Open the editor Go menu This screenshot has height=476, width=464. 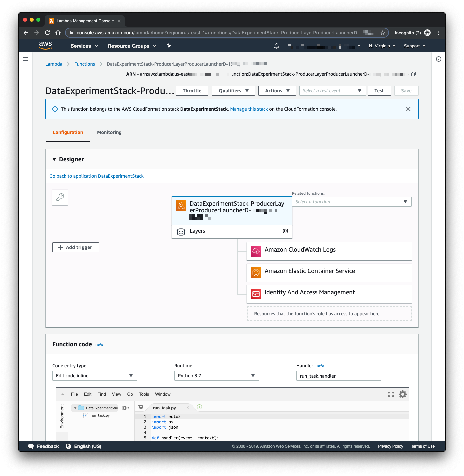[130, 394]
